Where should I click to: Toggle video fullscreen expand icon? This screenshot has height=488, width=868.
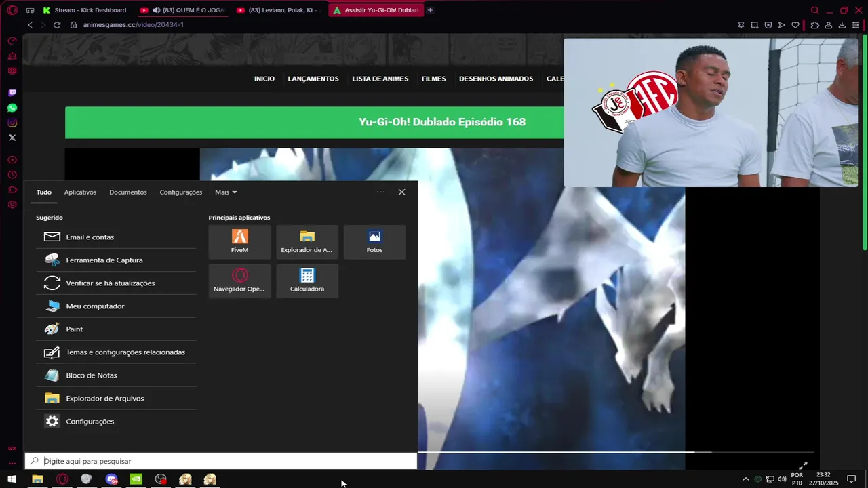[803, 466]
